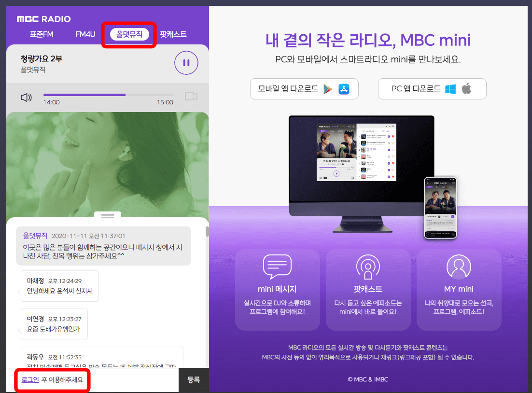The height and width of the screenshot is (393, 532).
Task: Click 마채정's chat message
Action: pos(60,286)
